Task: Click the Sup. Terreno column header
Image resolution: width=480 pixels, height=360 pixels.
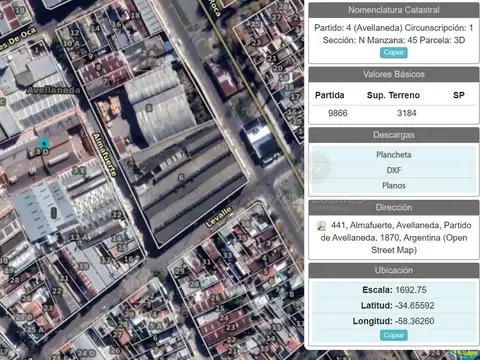Action: click(393, 95)
